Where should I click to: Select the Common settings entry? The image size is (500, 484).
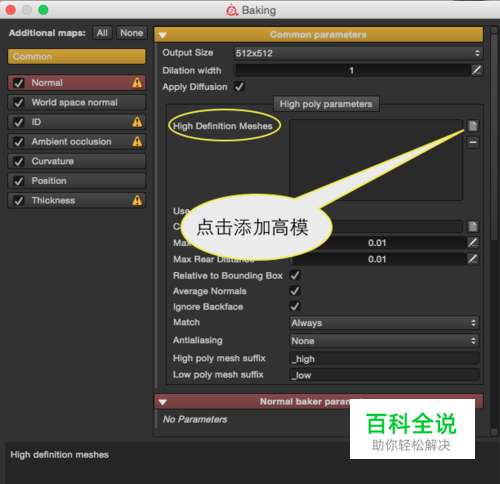click(77, 57)
